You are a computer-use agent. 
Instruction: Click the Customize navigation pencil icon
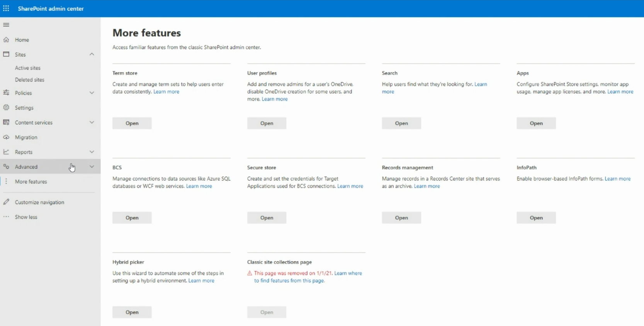[x=6, y=202]
